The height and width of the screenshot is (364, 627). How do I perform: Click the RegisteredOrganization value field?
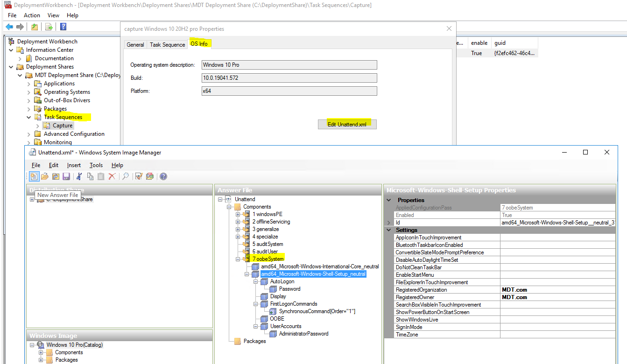(x=557, y=290)
